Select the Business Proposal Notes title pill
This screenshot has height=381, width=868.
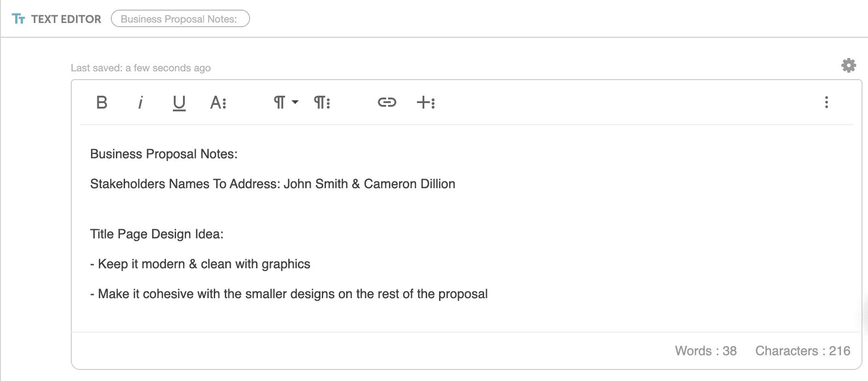[180, 19]
